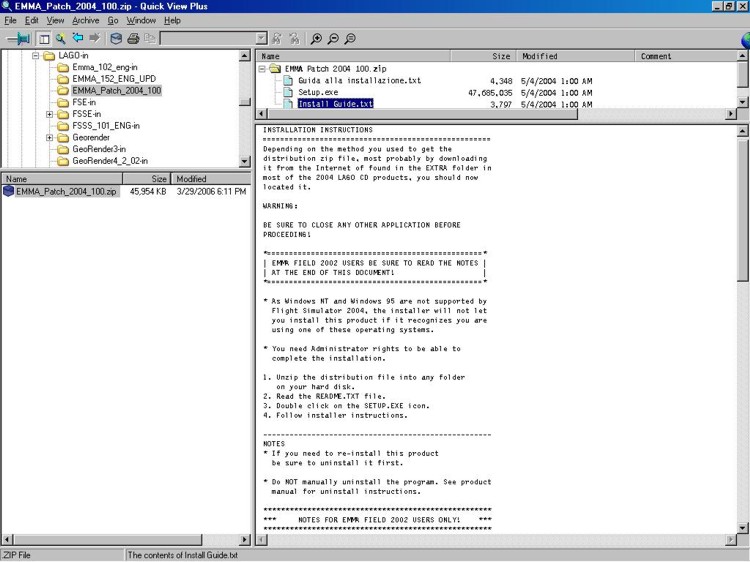
Task: Select the Emma_102_eng-in folder
Action: 105,67
